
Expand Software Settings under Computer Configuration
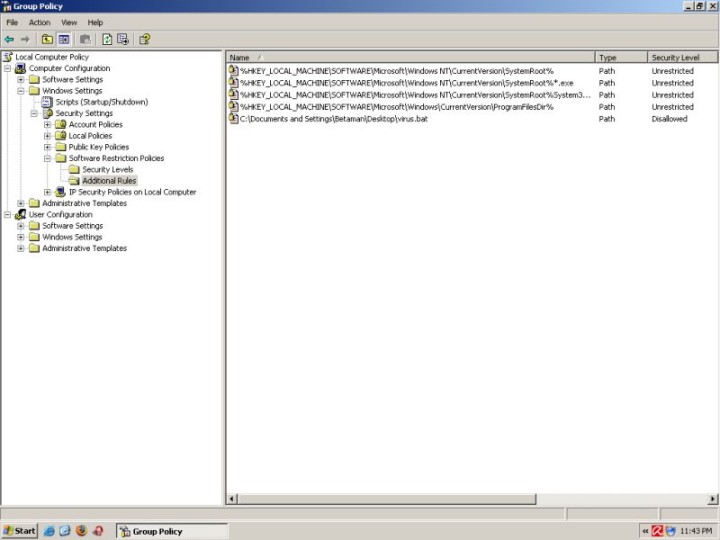(x=21, y=79)
